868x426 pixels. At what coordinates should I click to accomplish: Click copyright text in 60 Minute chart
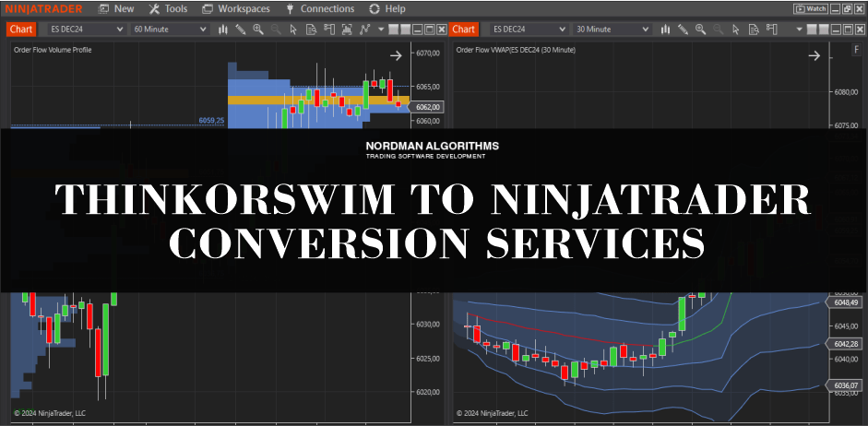(50, 413)
